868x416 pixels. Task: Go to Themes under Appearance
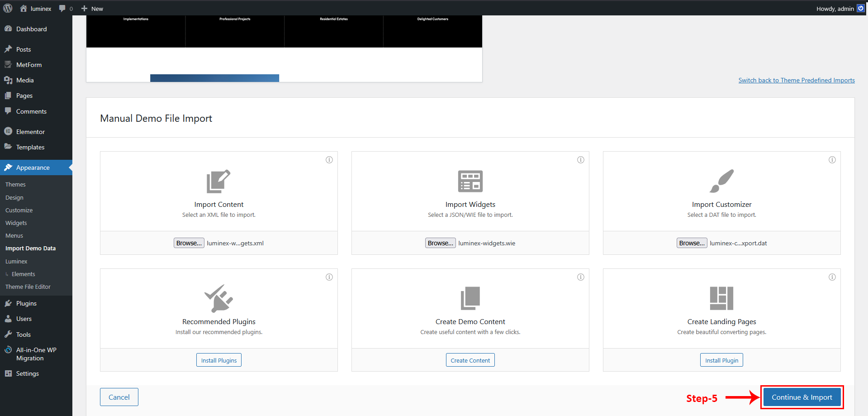[x=15, y=184]
